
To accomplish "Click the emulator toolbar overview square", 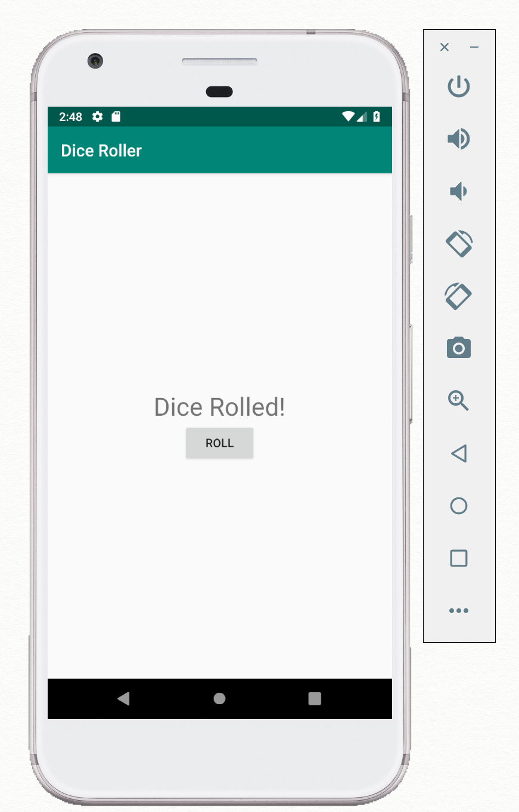I will tap(459, 558).
